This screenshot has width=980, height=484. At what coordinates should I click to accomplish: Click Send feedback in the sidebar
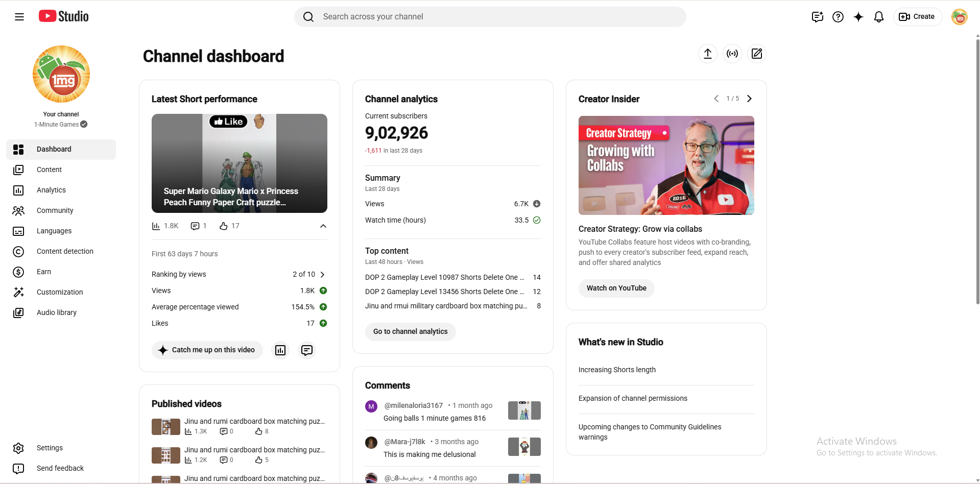pyautogui.click(x=61, y=468)
